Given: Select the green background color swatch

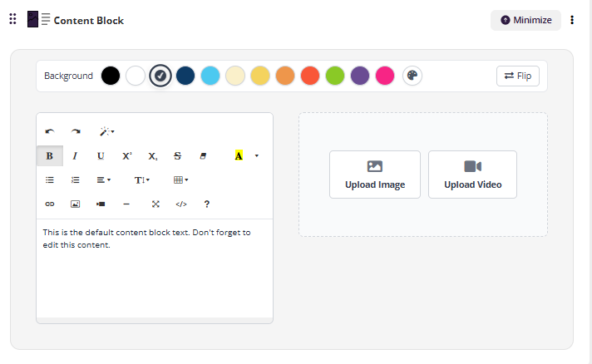Looking at the screenshot, I should click(335, 76).
